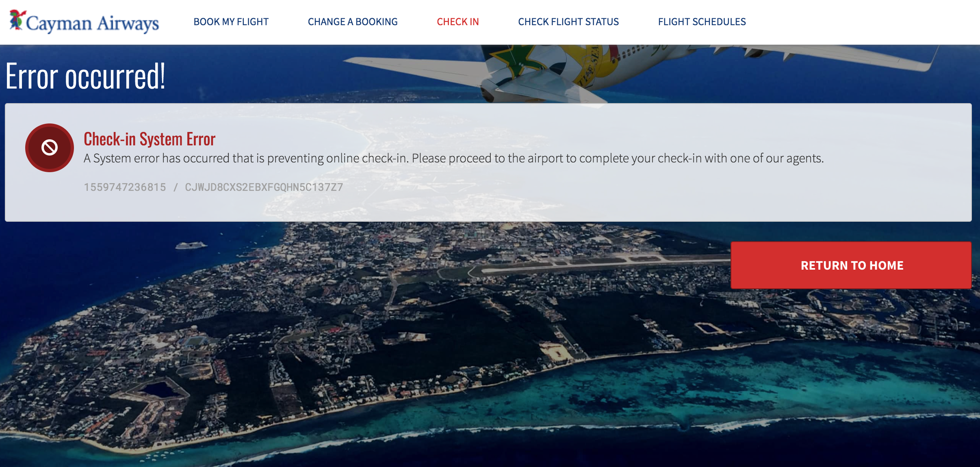View the Flight Schedules page
The image size is (980, 467).
point(702,22)
